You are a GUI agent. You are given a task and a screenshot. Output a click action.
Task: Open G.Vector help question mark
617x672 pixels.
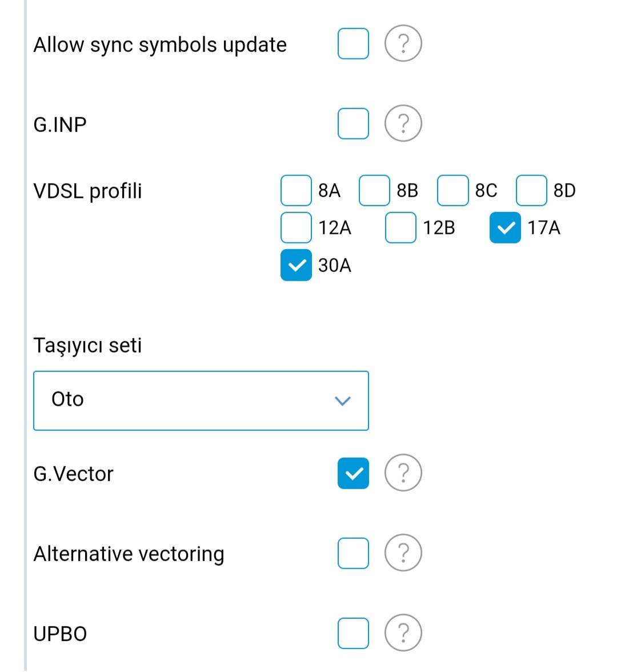click(x=403, y=473)
